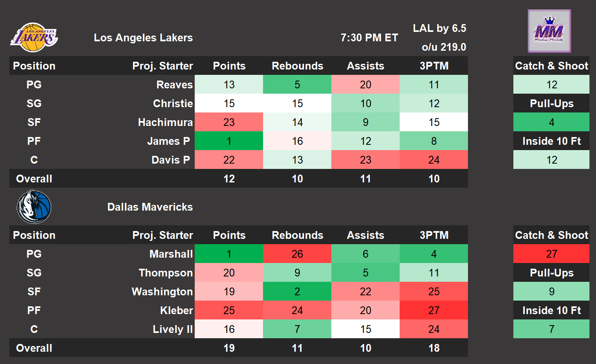Click the Los Angeles Lakers logo
596x364 pixels.
coord(34,38)
